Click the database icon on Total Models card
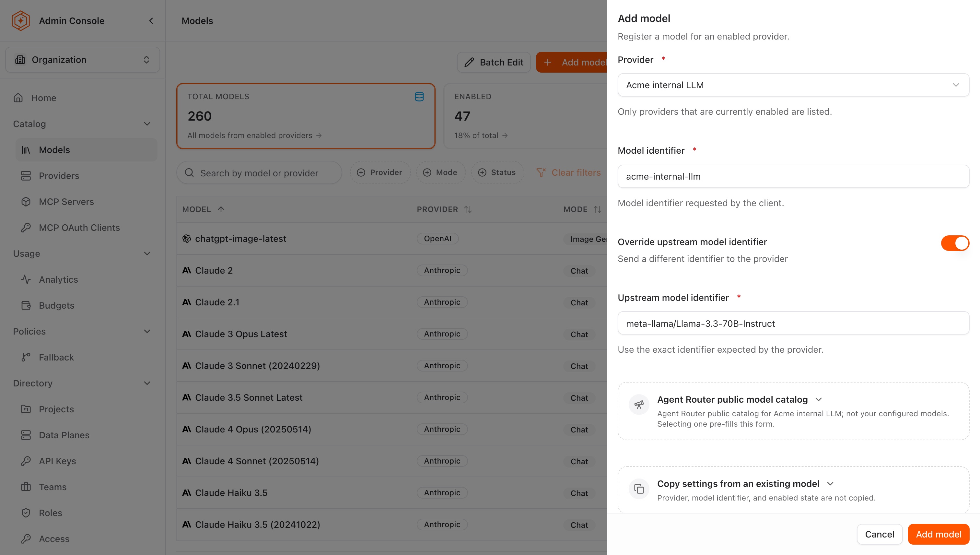Image resolution: width=980 pixels, height=555 pixels. click(419, 96)
